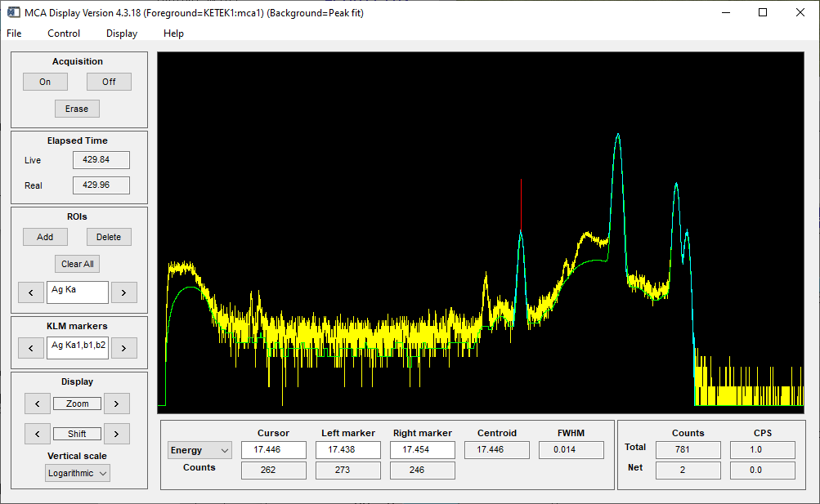Shift the display left arrow

click(38, 434)
